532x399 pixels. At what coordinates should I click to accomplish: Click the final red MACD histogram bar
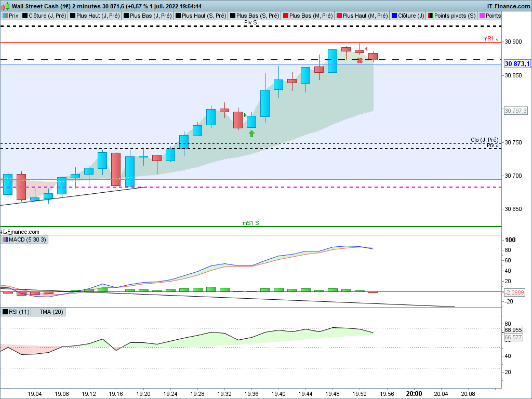point(373,292)
